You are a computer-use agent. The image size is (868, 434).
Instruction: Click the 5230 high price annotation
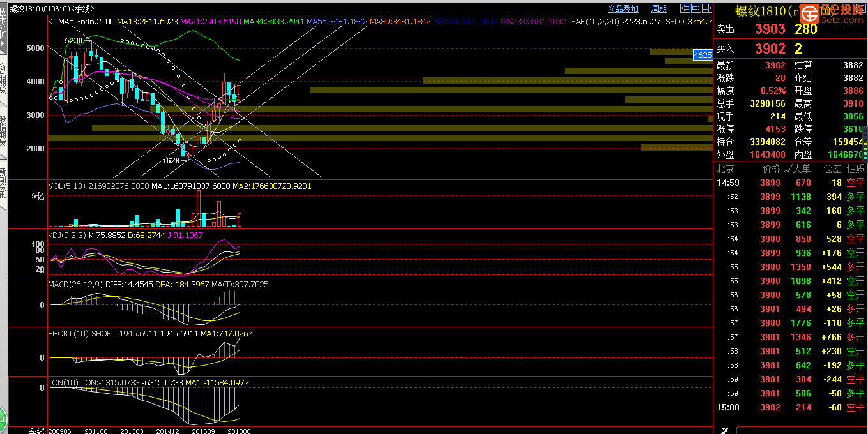click(x=73, y=41)
